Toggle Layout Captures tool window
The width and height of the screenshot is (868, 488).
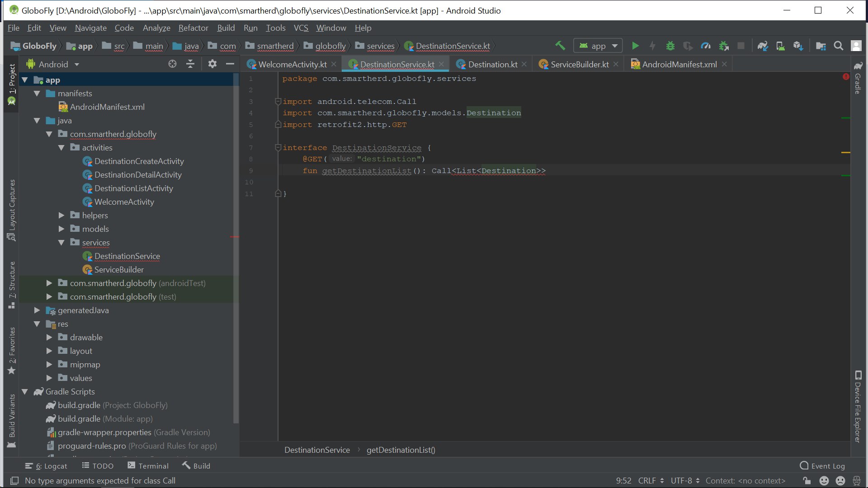(x=12, y=210)
